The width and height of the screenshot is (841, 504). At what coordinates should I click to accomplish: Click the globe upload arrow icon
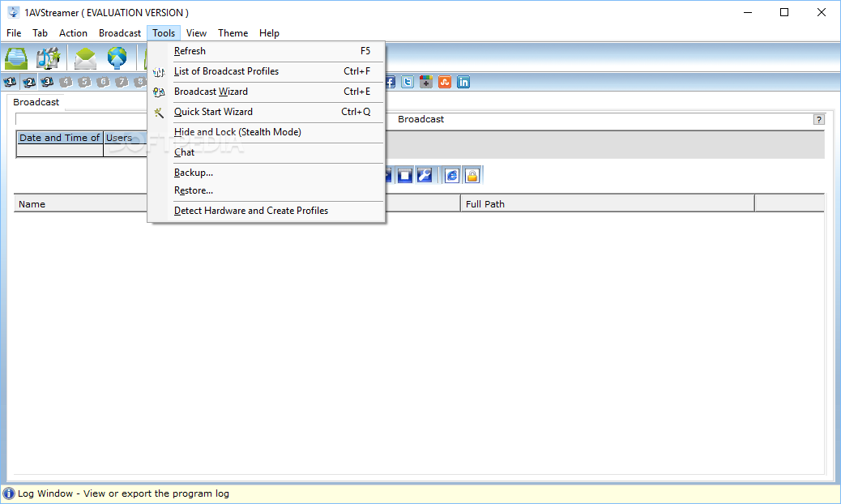pyautogui.click(x=117, y=58)
